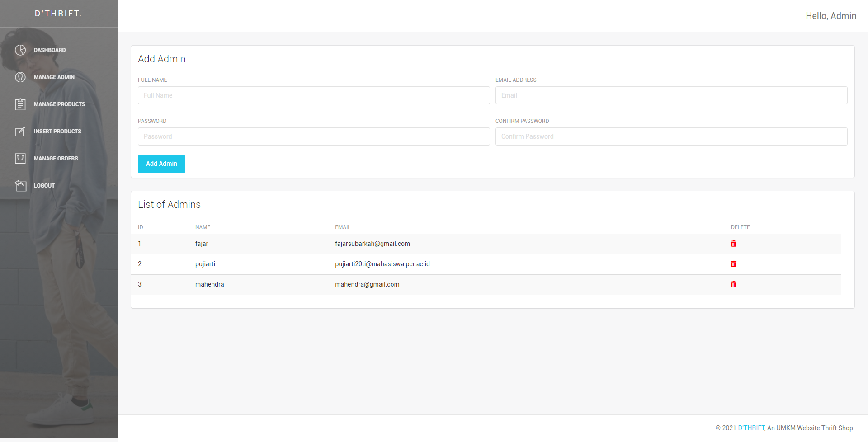Open Insert Products via its pencil icon
The height and width of the screenshot is (442, 868).
[20, 131]
